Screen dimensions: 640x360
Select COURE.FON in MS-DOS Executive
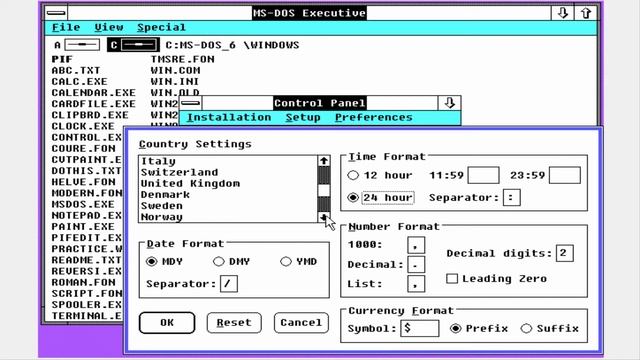click(83, 149)
